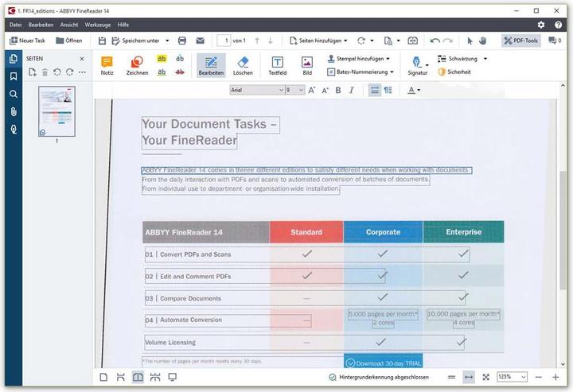This screenshot has height=392, width=573.
Task: Decrease the font size
Action: coord(325,90)
